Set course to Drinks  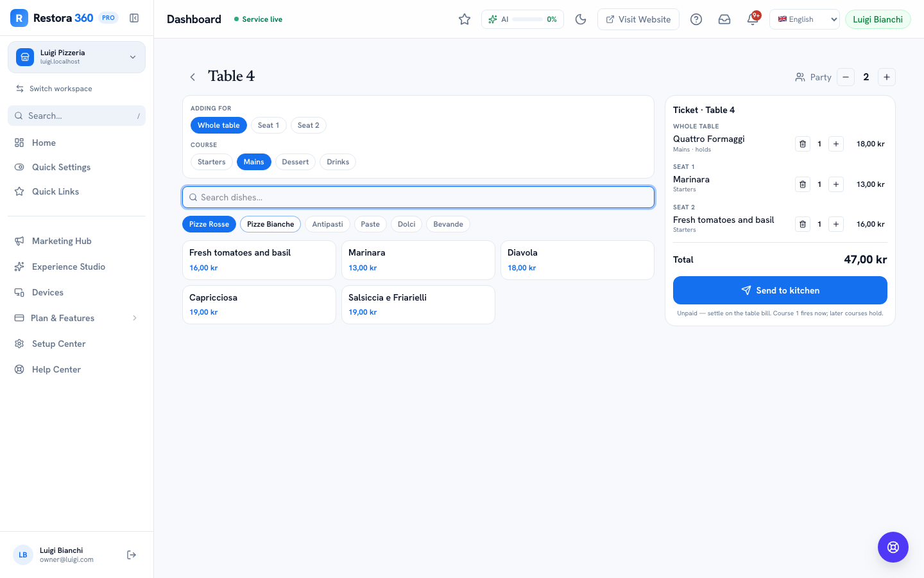click(338, 162)
